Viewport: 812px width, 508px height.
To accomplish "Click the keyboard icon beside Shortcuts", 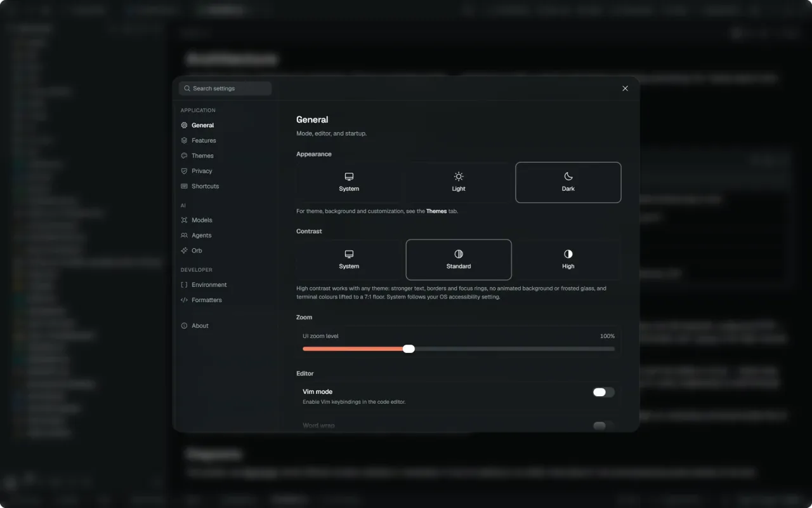I will point(184,186).
